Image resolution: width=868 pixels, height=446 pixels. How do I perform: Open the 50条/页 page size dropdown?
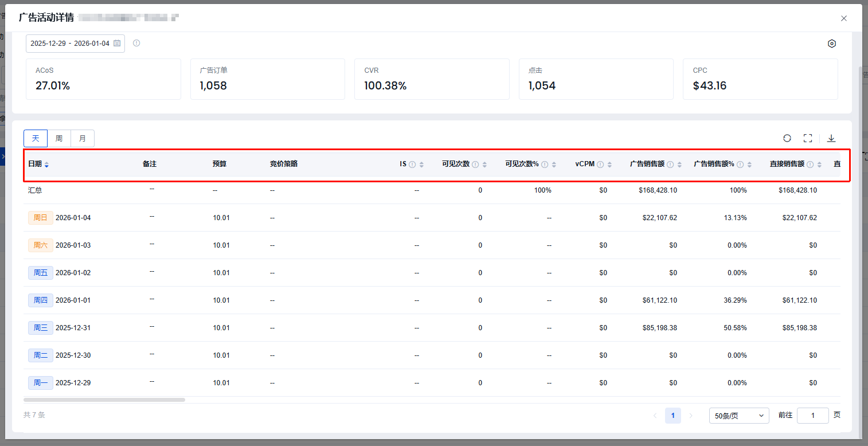[x=739, y=416]
